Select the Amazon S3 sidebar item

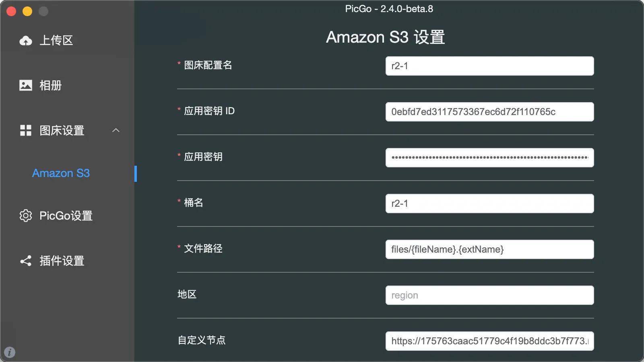(x=61, y=173)
